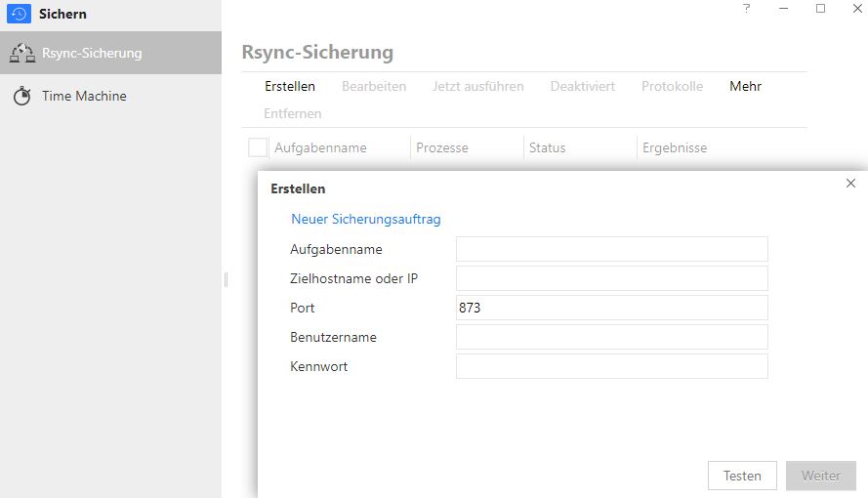Tick the select-all checkbox beside Aufgabenname
The image size is (868, 498).
(x=258, y=147)
